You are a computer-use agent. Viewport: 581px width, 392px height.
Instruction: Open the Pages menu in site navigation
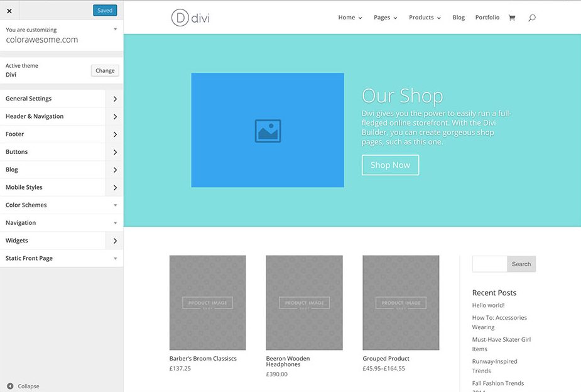(386, 18)
